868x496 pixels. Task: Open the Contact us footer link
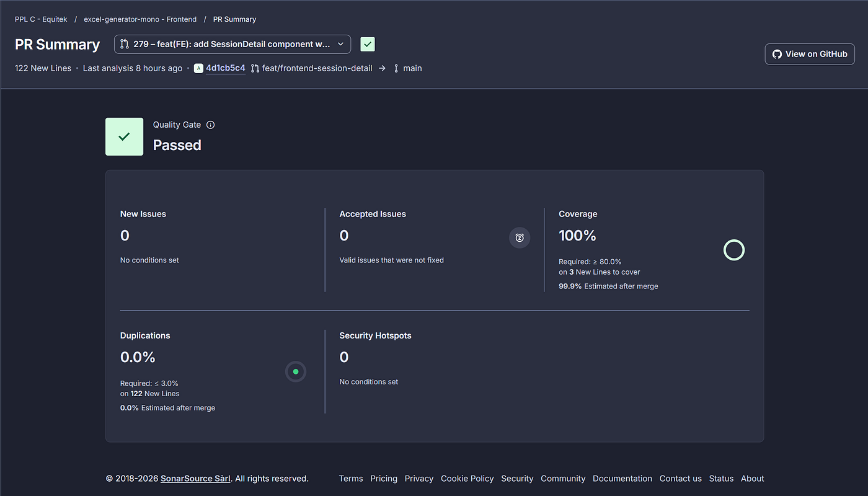click(681, 479)
